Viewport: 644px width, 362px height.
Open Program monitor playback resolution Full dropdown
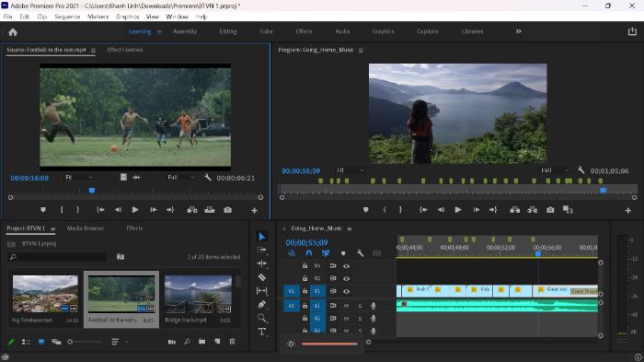click(555, 170)
